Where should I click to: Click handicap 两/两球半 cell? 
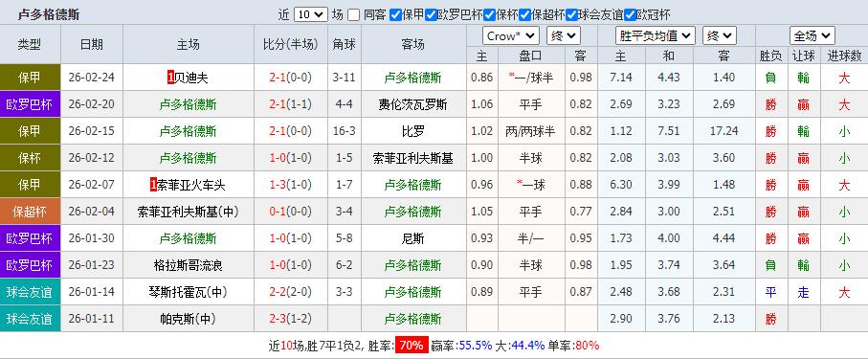tap(530, 131)
